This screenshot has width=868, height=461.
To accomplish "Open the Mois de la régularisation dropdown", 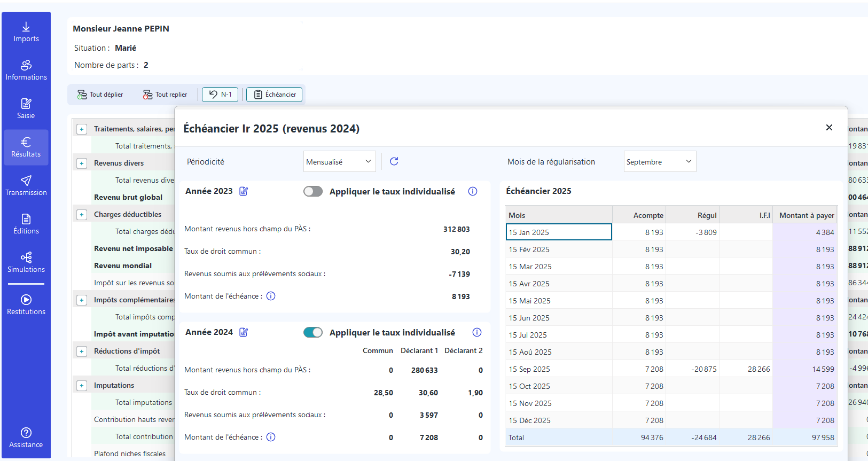I will pos(660,161).
